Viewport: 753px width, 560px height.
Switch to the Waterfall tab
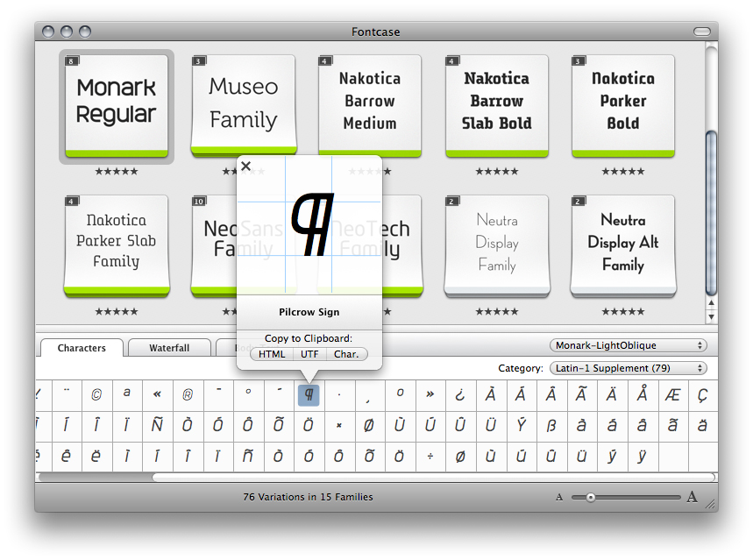[x=169, y=348]
